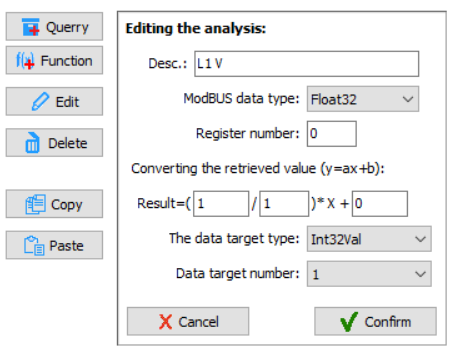Open the Data target number dropdown
Screen dimensions: 453x364
click(x=369, y=274)
